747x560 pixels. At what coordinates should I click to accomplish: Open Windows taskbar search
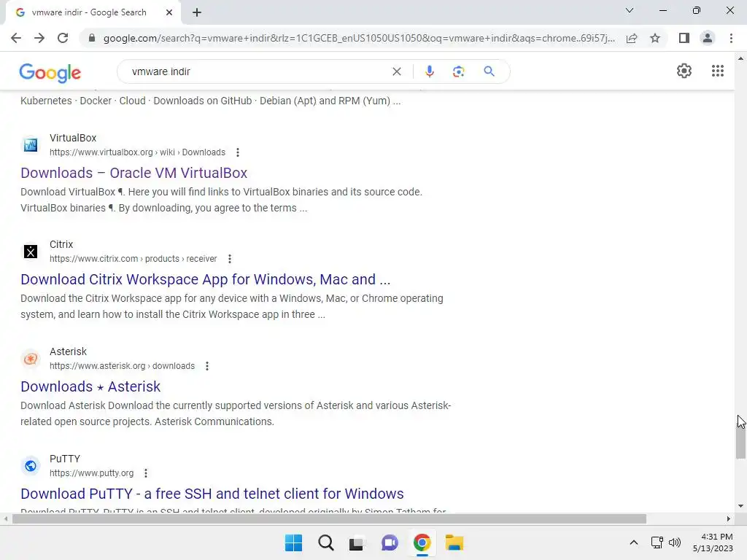[326, 542]
